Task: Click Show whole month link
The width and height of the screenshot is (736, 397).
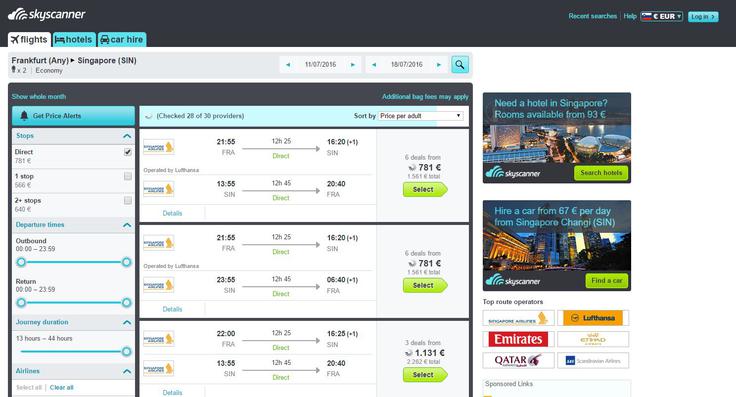Action: coord(39,97)
